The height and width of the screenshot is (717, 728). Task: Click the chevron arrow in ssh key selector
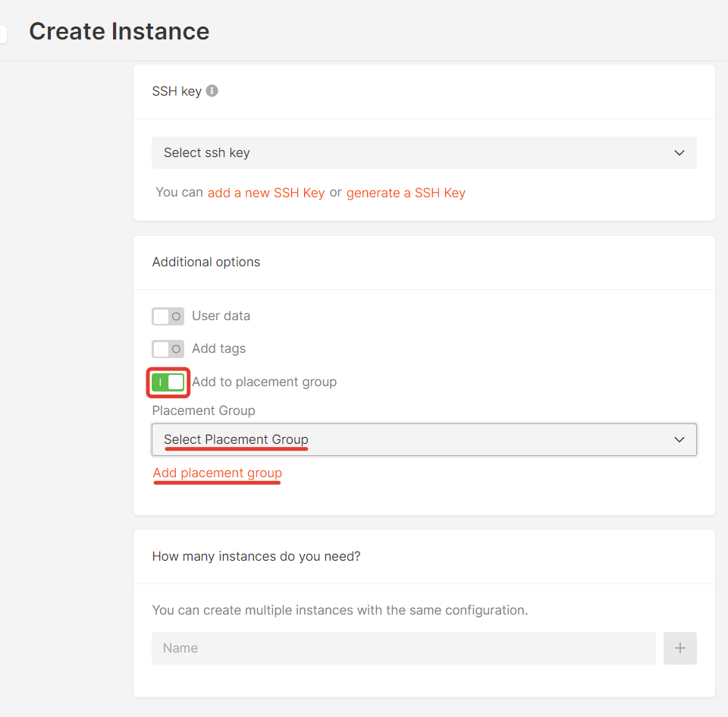point(679,153)
